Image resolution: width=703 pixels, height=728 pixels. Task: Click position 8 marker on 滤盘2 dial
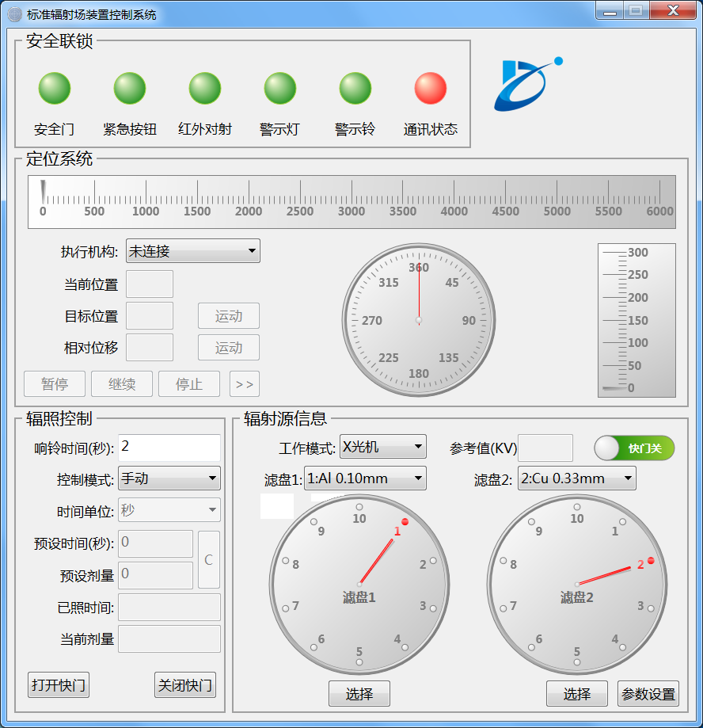[x=503, y=560]
